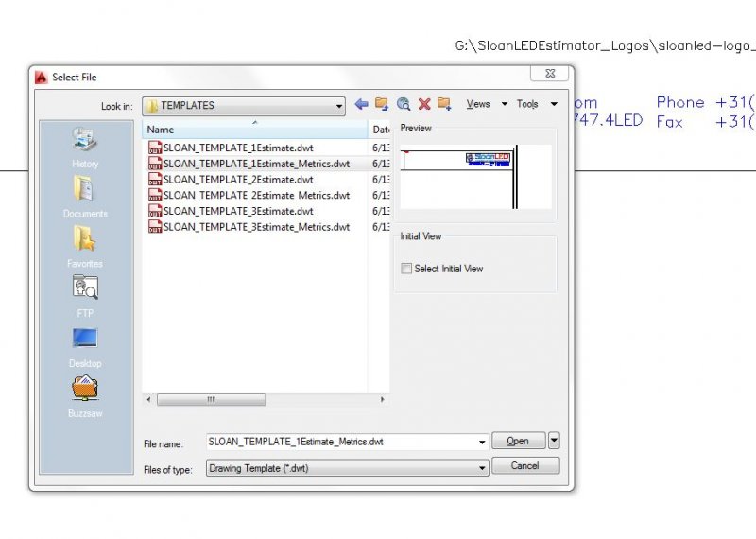
Task: Open the History places shortcut
Action: pyautogui.click(x=85, y=148)
